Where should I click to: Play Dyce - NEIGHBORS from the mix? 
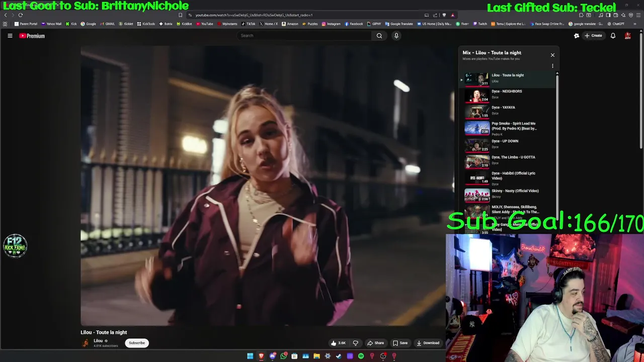tap(508, 95)
